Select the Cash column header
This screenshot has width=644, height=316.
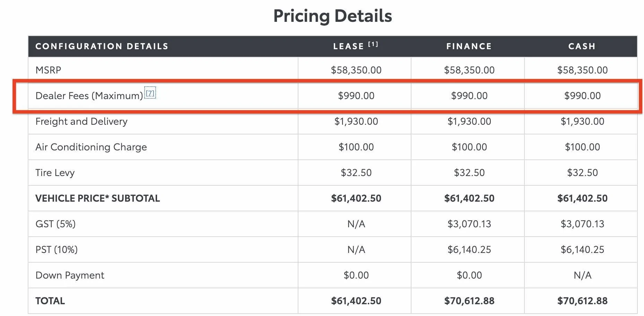[582, 46]
